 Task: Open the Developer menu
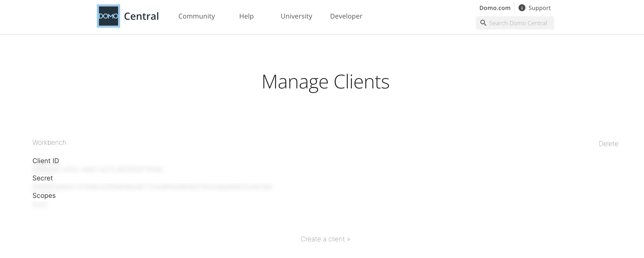click(346, 16)
